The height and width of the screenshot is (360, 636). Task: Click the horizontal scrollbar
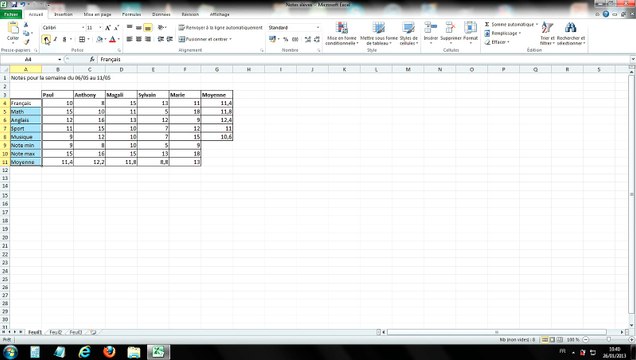496,332
